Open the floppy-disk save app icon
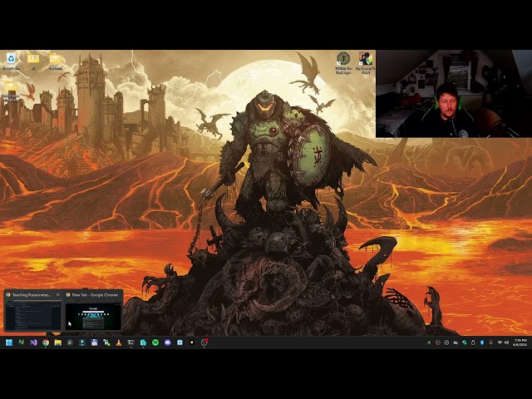The image size is (532, 399). (x=94, y=342)
